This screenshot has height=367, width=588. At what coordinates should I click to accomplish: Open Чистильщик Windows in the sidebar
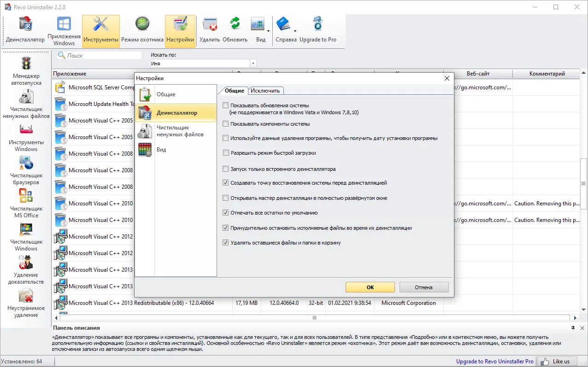click(26, 237)
